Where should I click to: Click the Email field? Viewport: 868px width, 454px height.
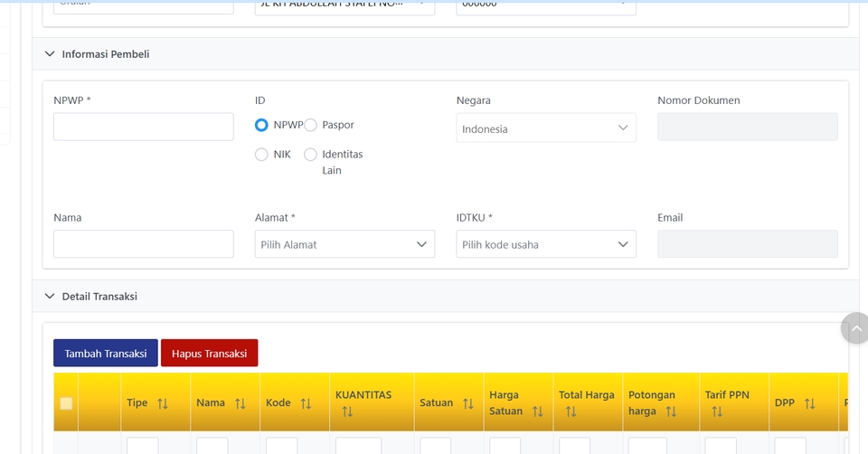pyautogui.click(x=748, y=244)
